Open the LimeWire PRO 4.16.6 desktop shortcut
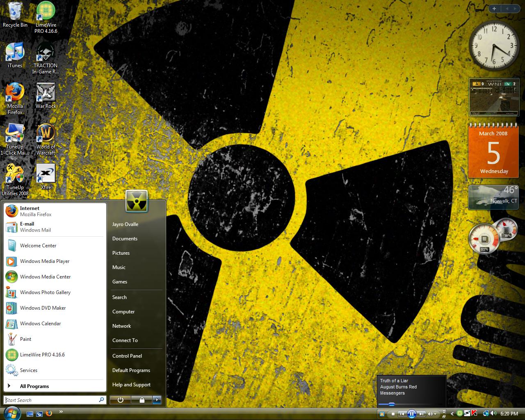Screen dimensions: 525x420 [x=46, y=17]
